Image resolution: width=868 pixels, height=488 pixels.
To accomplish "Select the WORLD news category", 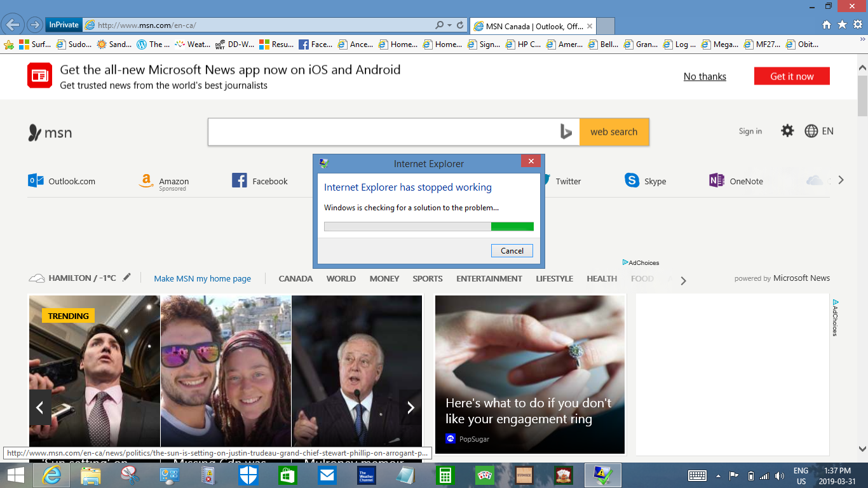I will [x=341, y=278].
